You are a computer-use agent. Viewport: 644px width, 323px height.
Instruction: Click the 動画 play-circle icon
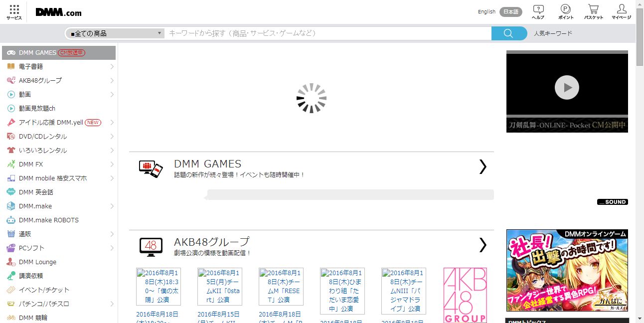pyautogui.click(x=11, y=94)
